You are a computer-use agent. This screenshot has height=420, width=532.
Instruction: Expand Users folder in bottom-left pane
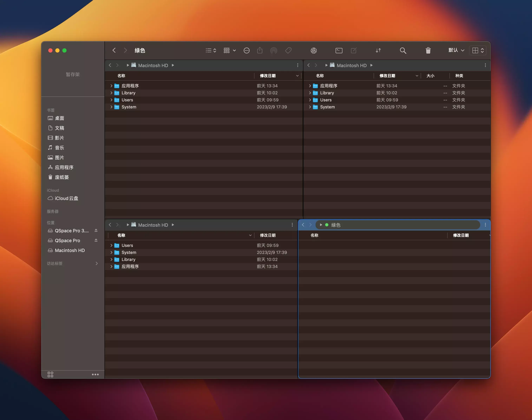pos(111,245)
